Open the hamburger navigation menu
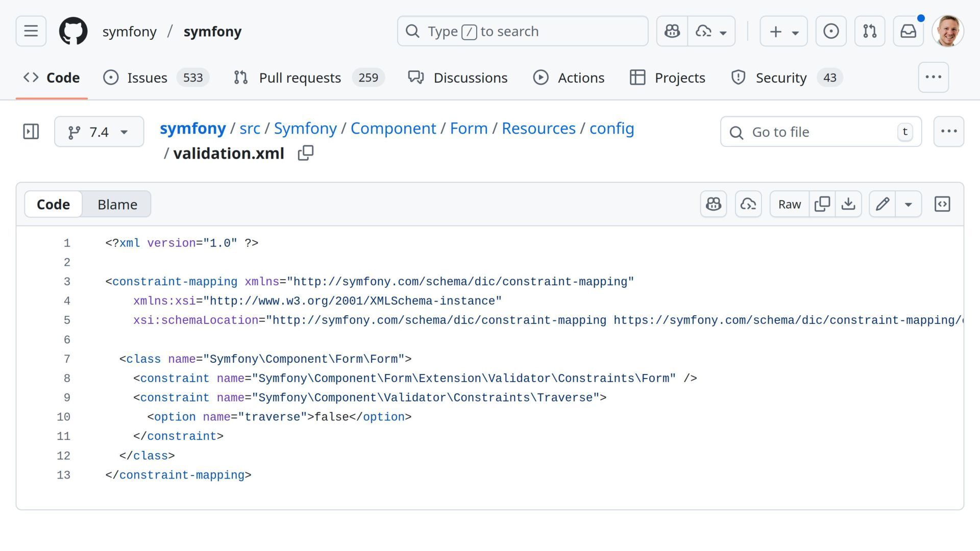Screen dimensions: 980x551 point(31,31)
